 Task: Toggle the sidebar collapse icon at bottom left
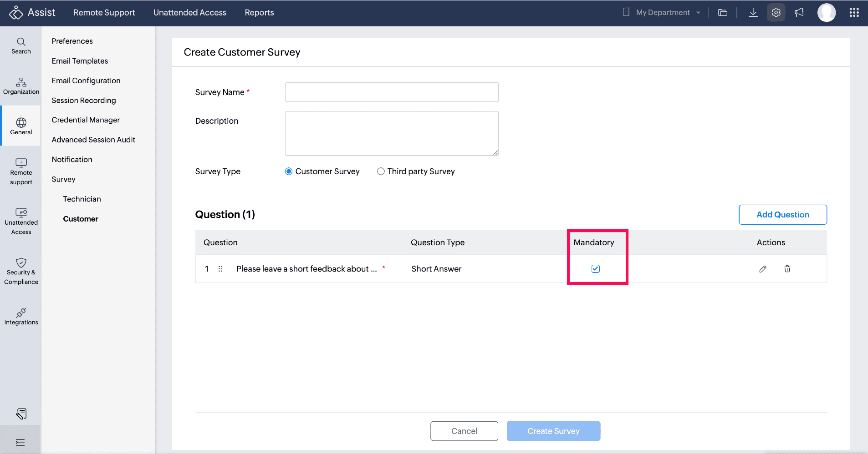click(x=20, y=443)
